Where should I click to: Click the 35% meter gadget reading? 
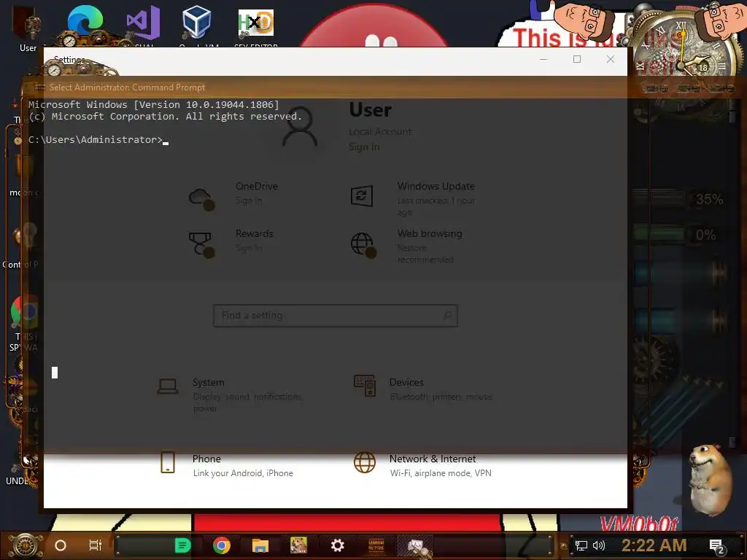709,199
